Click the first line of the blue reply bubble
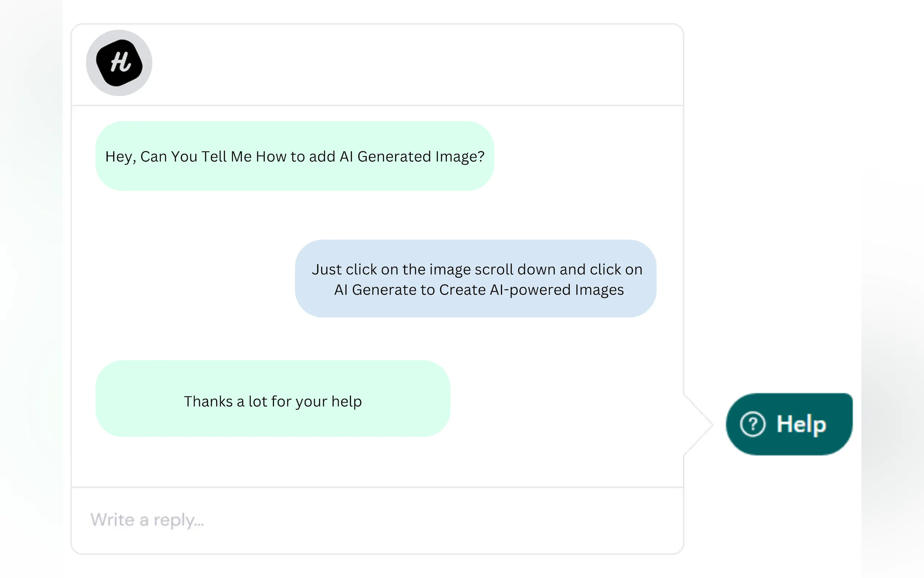The height and width of the screenshot is (578, 924). pyautogui.click(x=477, y=269)
